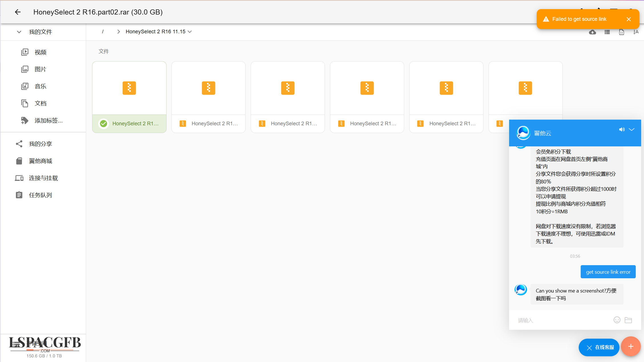Click the cloud download icon in toolbar

point(592,32)
